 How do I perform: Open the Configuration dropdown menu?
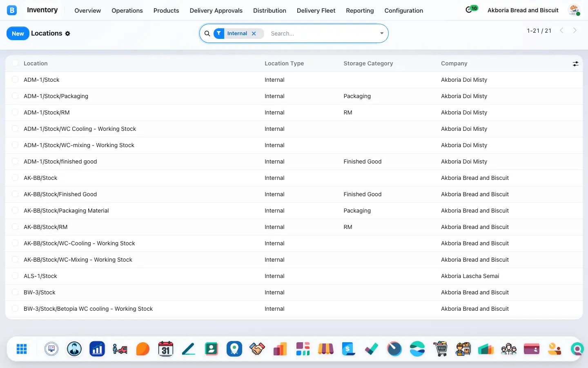pos(403,11)
